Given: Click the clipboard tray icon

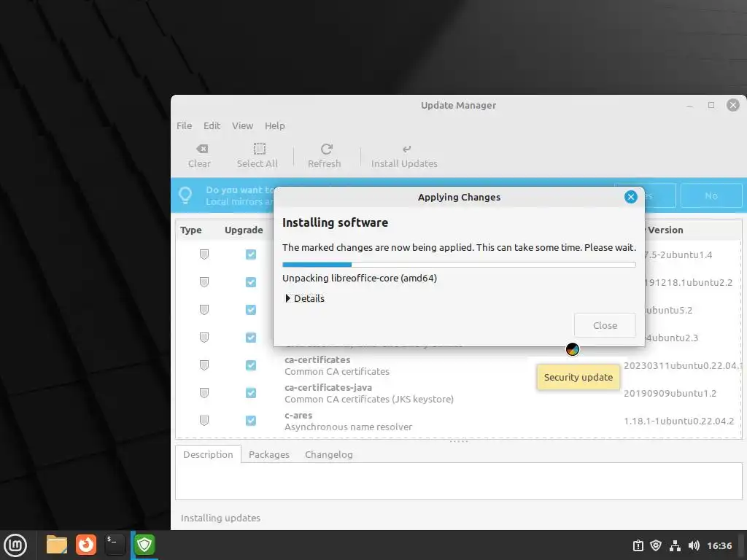Looking at the screenshot, I should point(638,545).
